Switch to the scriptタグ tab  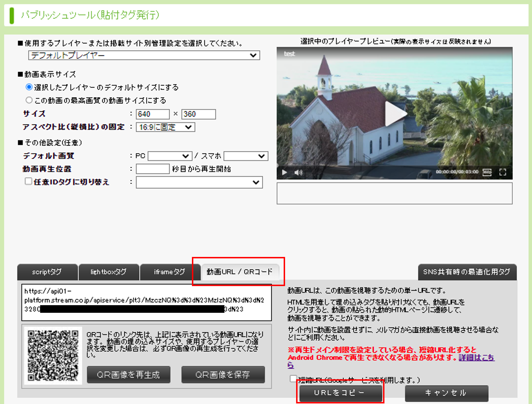tap(47, 272)
